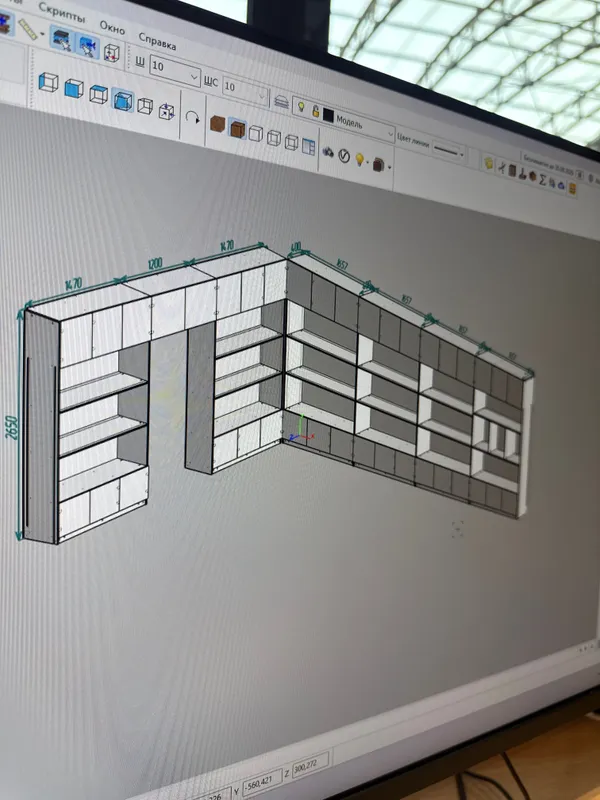Switch to left side view cube
Image resolution: width=600 pixels, height=800 pixels.
point(48,82)
